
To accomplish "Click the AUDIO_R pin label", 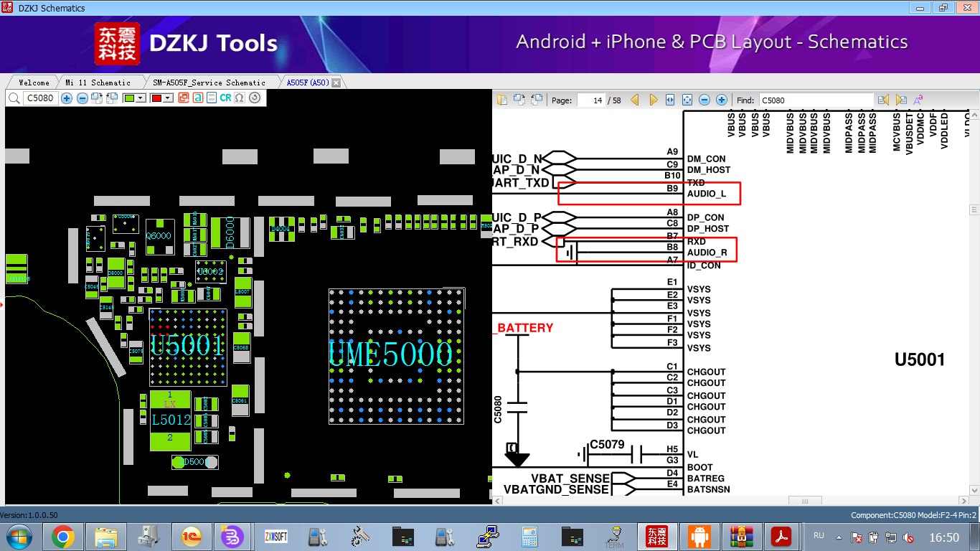I will (x=707, y=253).
